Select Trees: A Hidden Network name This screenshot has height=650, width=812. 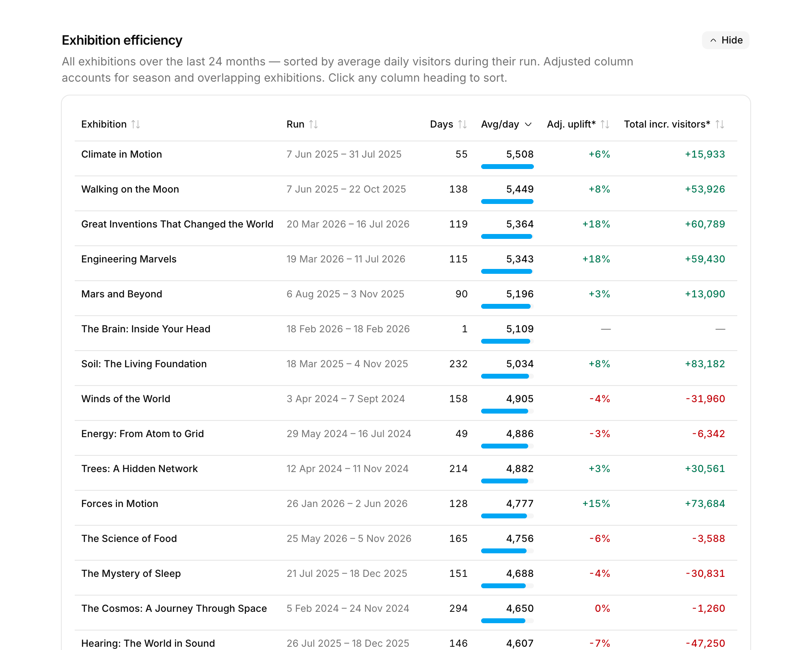pyautogui.click(x=139, y=469)
